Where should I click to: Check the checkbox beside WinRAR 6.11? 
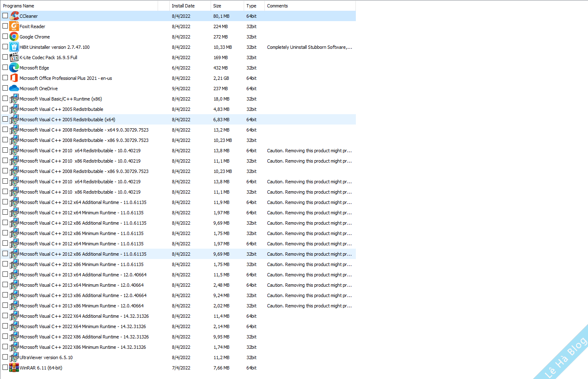(x=5, y=367)
